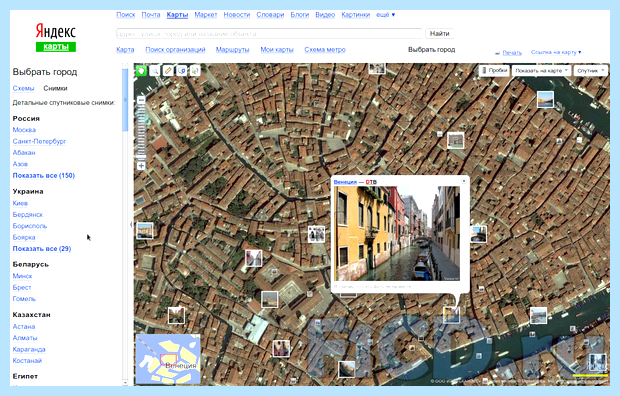Choose Гомель in city list
Viewport: 620px width, 396px height.
(x=24, y=299)
